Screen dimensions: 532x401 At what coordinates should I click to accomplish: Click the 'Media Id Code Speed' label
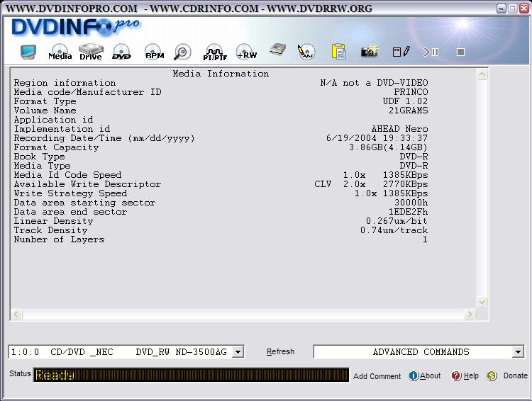pos(67,175)
